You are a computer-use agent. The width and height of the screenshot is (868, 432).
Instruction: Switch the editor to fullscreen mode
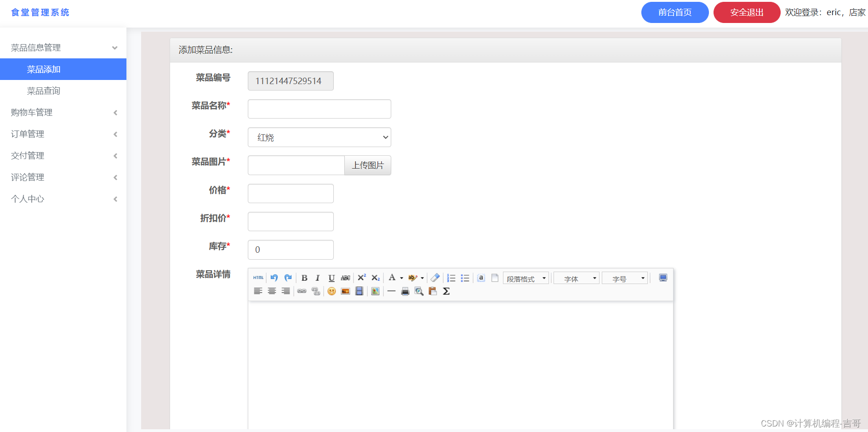pos(662,278)
